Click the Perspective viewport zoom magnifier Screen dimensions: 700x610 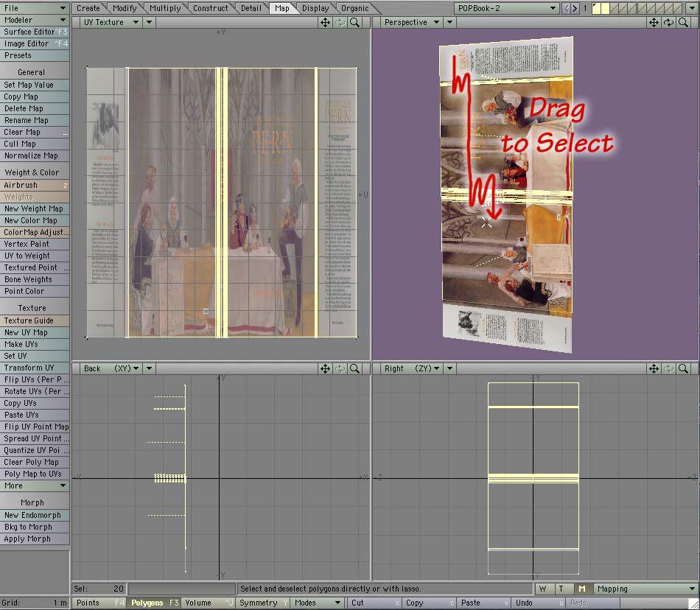pos(683,22)
